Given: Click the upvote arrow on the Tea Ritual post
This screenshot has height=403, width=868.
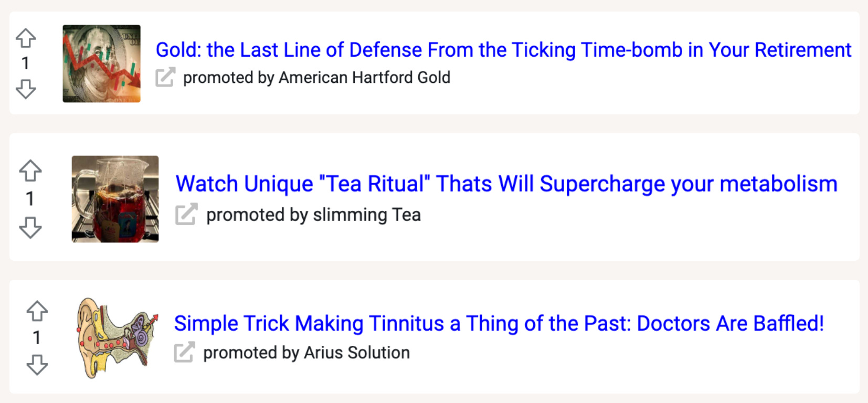Looking at the screenshot, I should pyautogui.click(x=30, y=171).
